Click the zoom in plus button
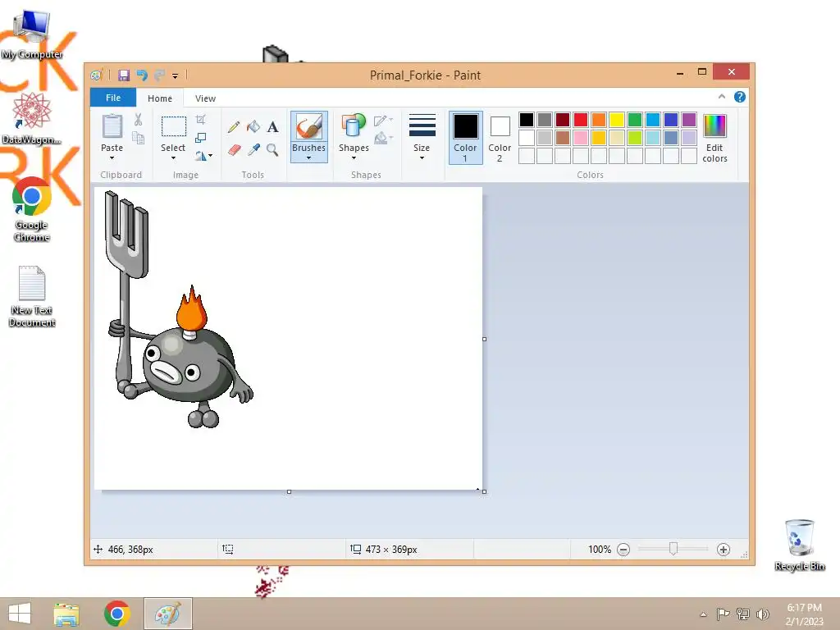Screen dimensions: 840x630 coord(724,549)
